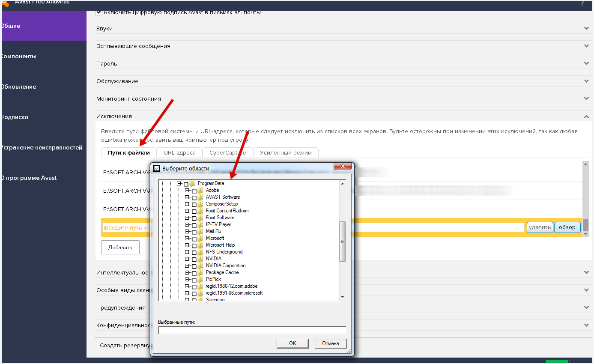Expand the Обслуживание section header
The width and height of the screenshot is (594, 364).
click(x=343, y=81)
